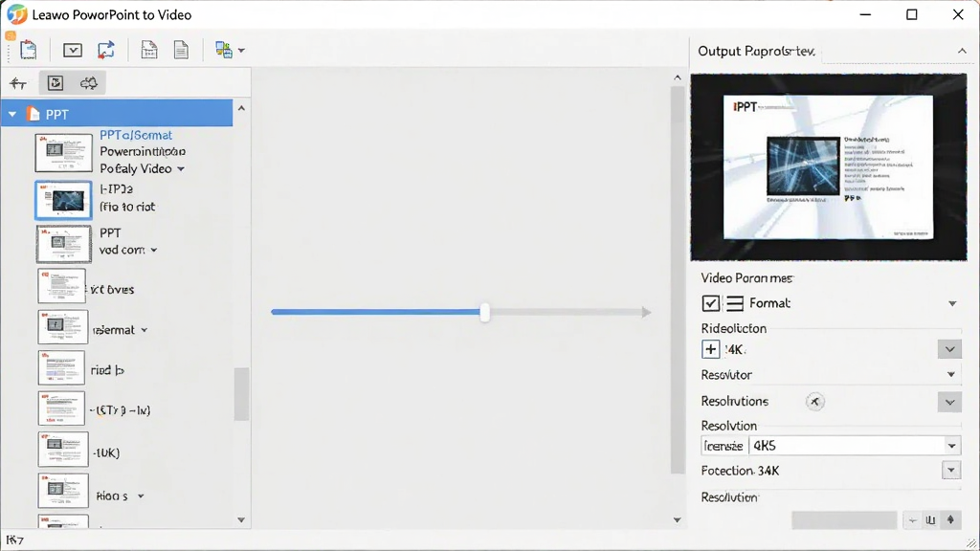Open the 4K dropdown button
Image resolution: width=980 pixels, height=551 pixels.
[x=950, y=349]
